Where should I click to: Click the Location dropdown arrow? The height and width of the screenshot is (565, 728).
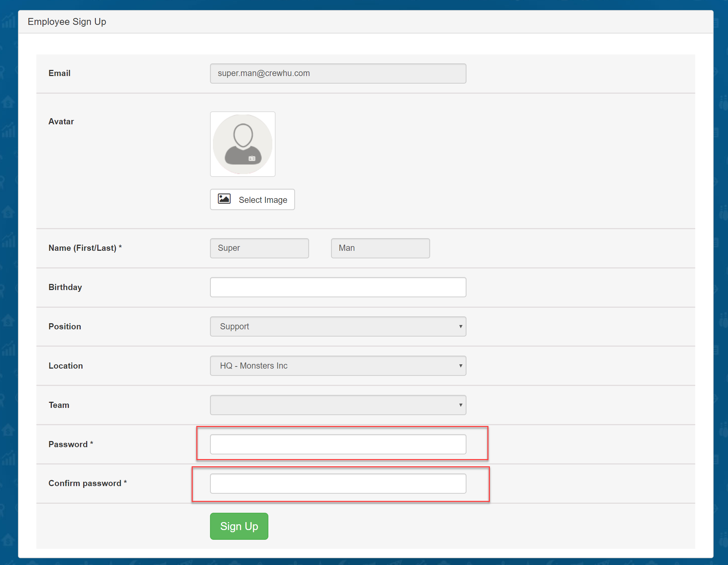(460, 366)
